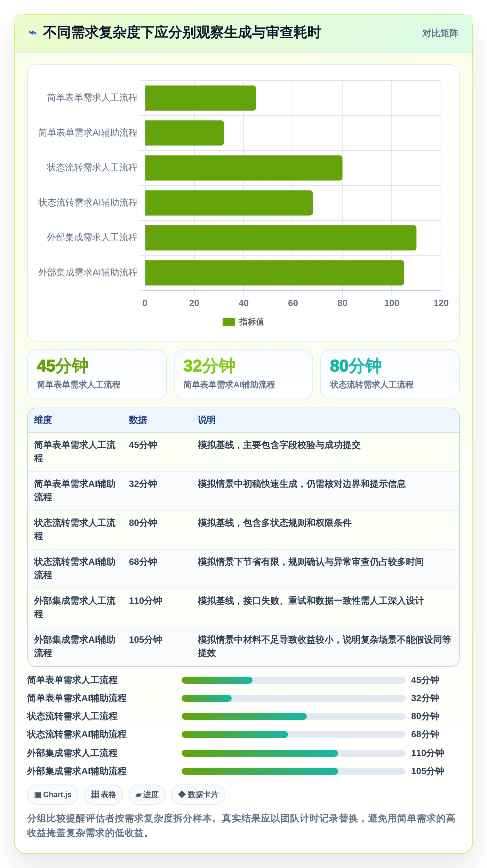Viewport: 487px width, 868px height.
Task: Click the 简单表单需求AI辅助流程 chart bar
Action: click(x=184, y=133)
